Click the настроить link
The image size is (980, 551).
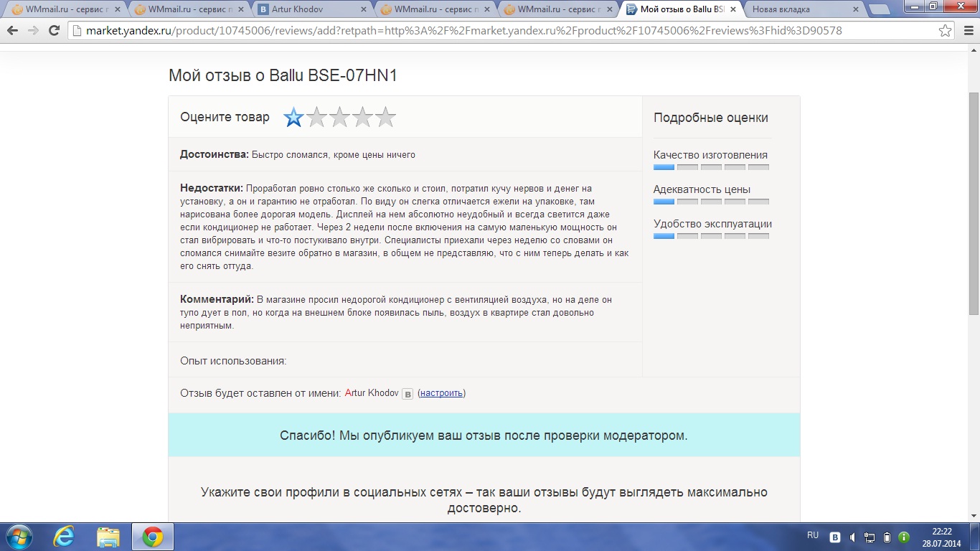(441, 393)
